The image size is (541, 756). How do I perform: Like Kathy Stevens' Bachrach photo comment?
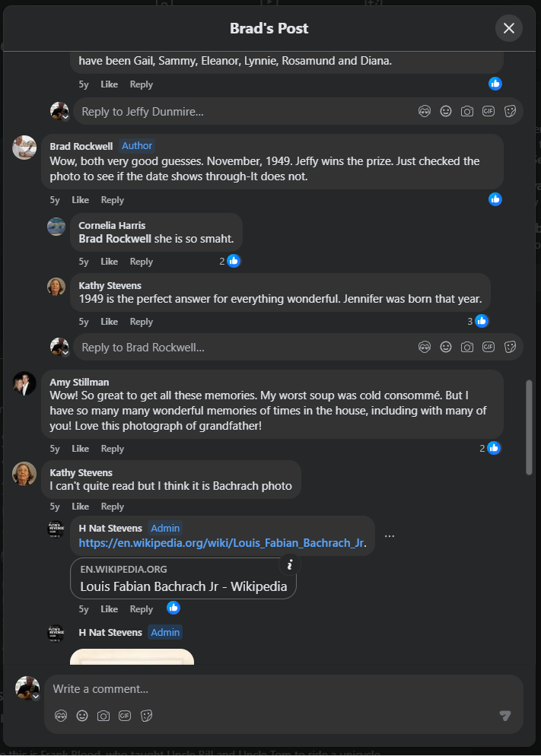[x=80, y=507]
